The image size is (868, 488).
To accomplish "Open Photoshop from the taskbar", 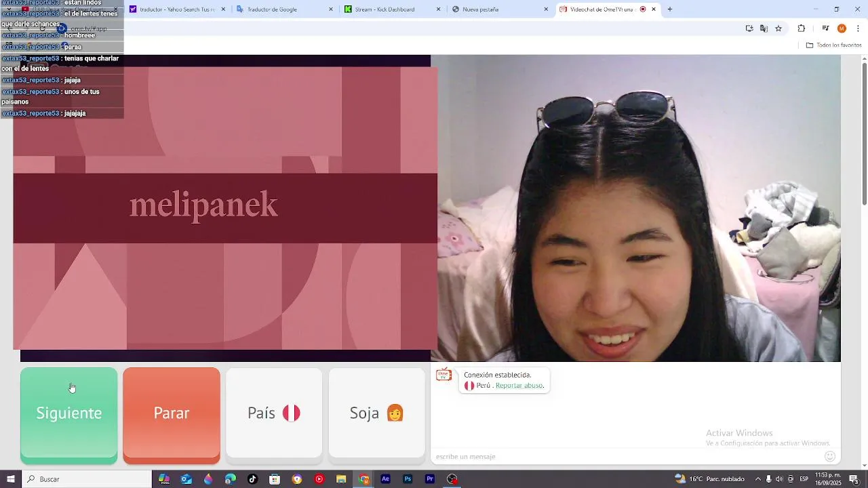I will (408, 479).
